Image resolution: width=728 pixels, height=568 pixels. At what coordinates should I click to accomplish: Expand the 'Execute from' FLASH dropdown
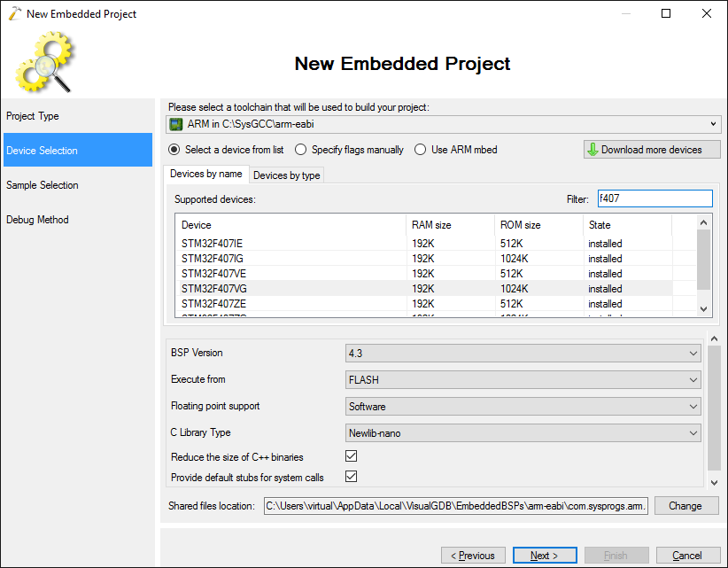[523, 380]
